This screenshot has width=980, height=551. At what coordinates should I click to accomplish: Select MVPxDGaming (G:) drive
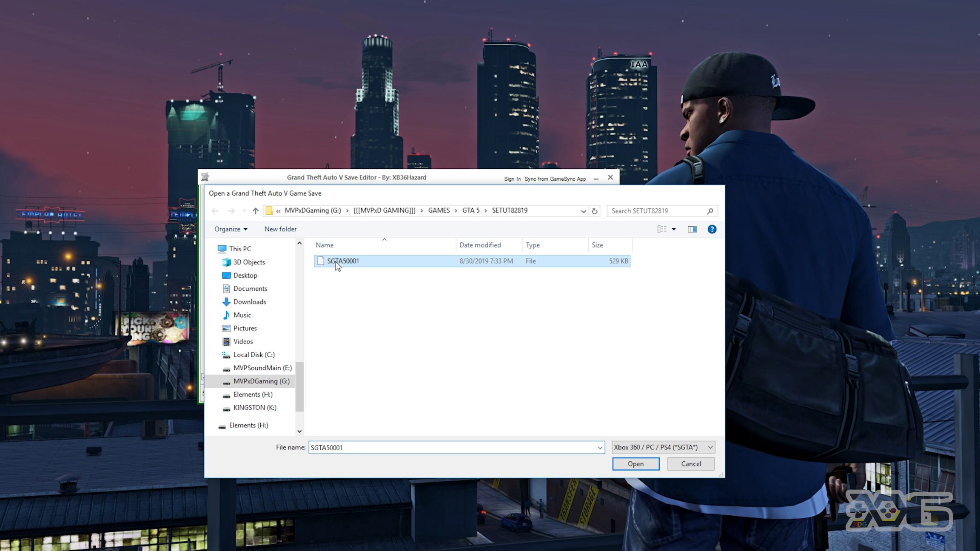[261, 381]
